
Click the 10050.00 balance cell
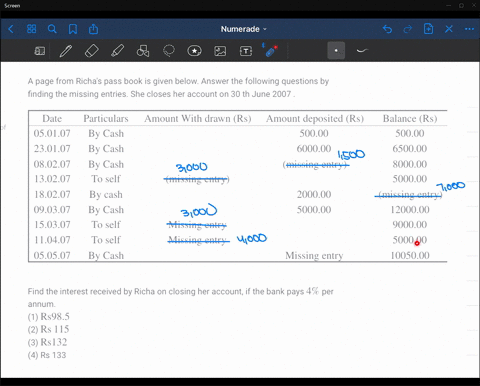tap(410, 255)
